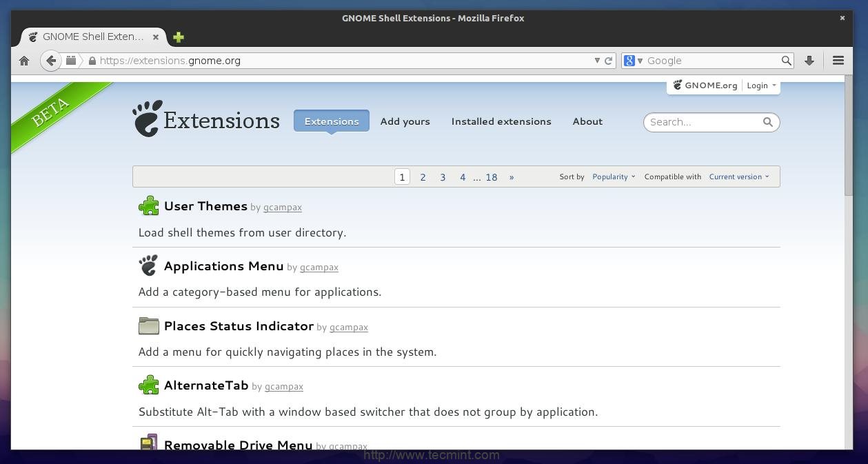Open the AlternateTab extension link
The width and height of the screenshot is (868, 464).
pos(206,385)
